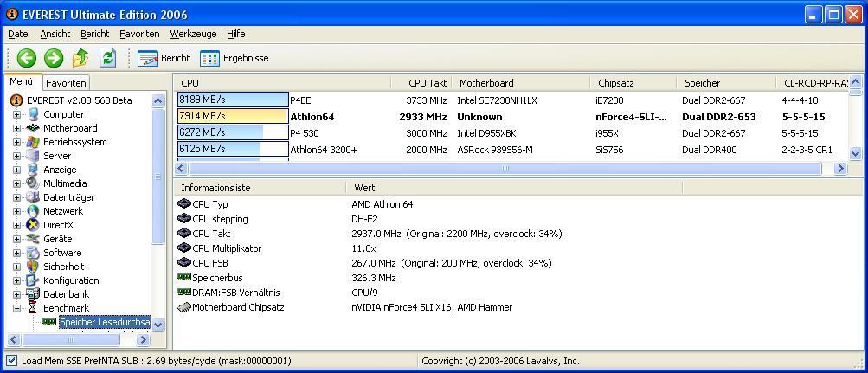Click the Intel SE7230NH1LX cell
The height and width of the screenshot is (373, 868).
coord(497,100)
